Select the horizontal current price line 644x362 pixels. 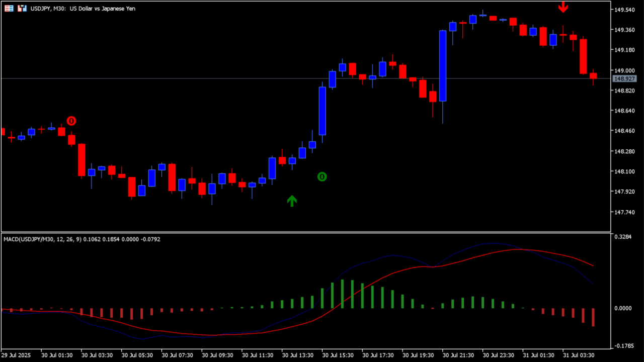click(201, 78)
